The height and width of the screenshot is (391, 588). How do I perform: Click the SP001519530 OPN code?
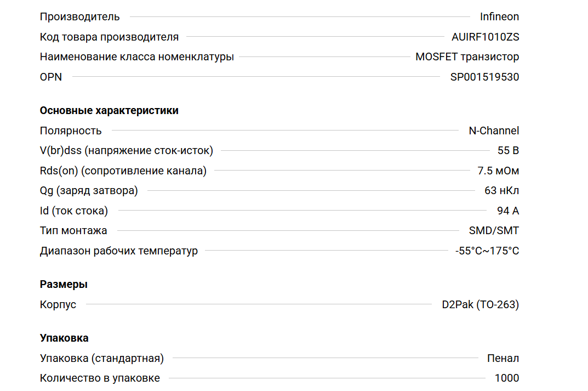click(484, 77)
